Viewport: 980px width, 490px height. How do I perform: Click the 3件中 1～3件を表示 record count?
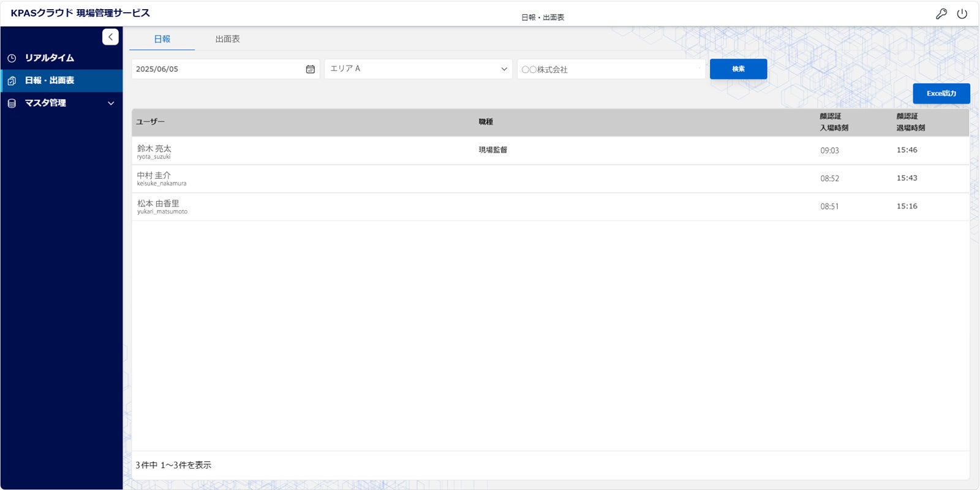(x=173, y=466)
